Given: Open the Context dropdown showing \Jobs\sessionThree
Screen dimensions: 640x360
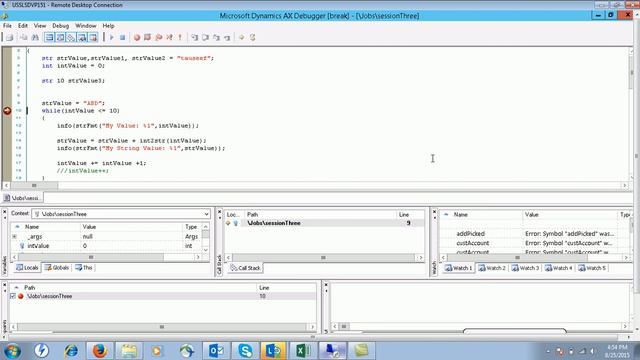Looking at the screenshot, I should coord(206,214).
